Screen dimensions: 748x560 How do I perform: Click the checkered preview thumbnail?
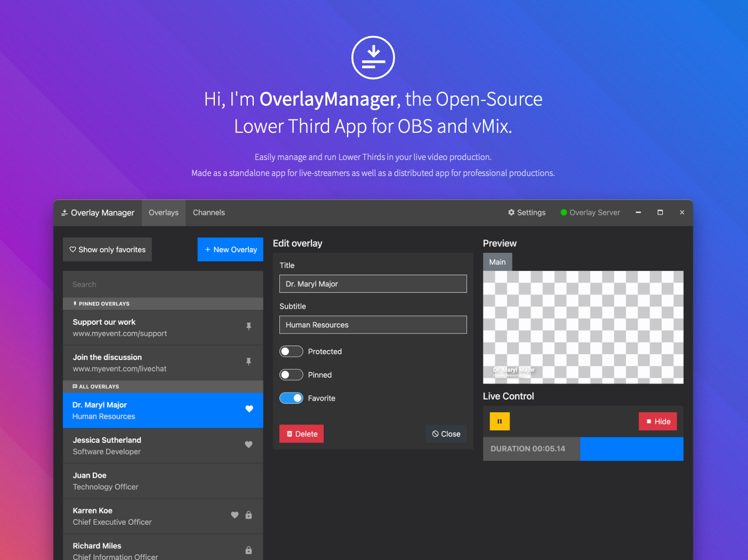pyautogui.click(x=583, y=327)
